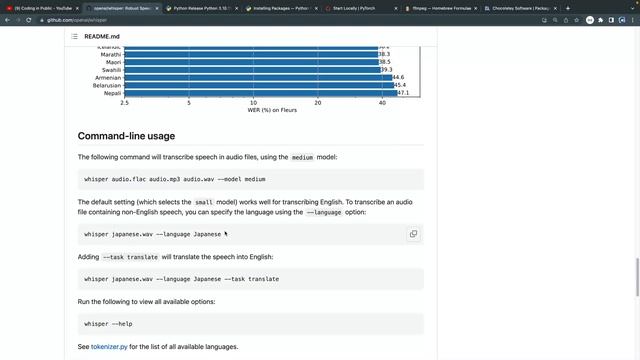640x360 pixels.
Task: Close the Python Release tab
Action: pos(236,8)
